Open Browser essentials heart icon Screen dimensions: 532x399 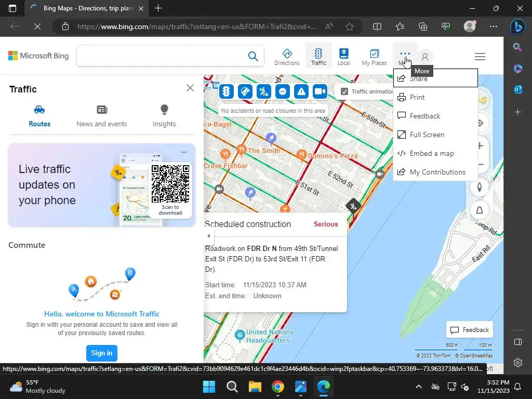pyautogui.click(x=446, y=26)
